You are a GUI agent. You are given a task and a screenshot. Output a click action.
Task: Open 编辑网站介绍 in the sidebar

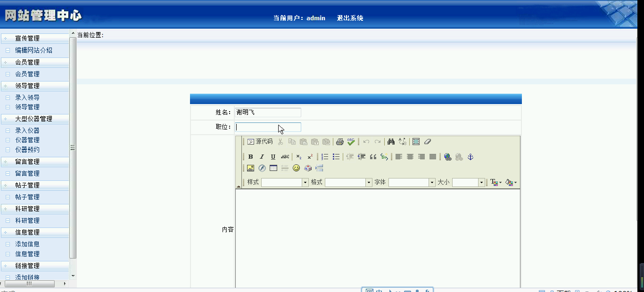coord(33,50)
